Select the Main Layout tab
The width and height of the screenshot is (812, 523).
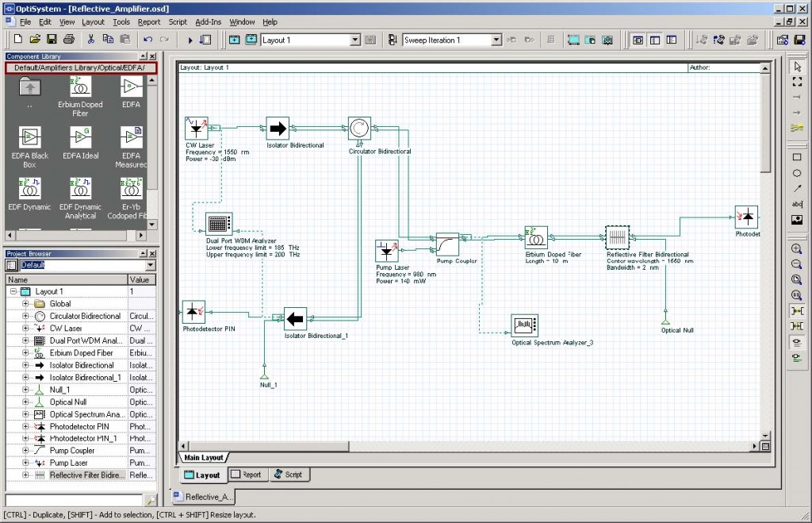point(204,458)
